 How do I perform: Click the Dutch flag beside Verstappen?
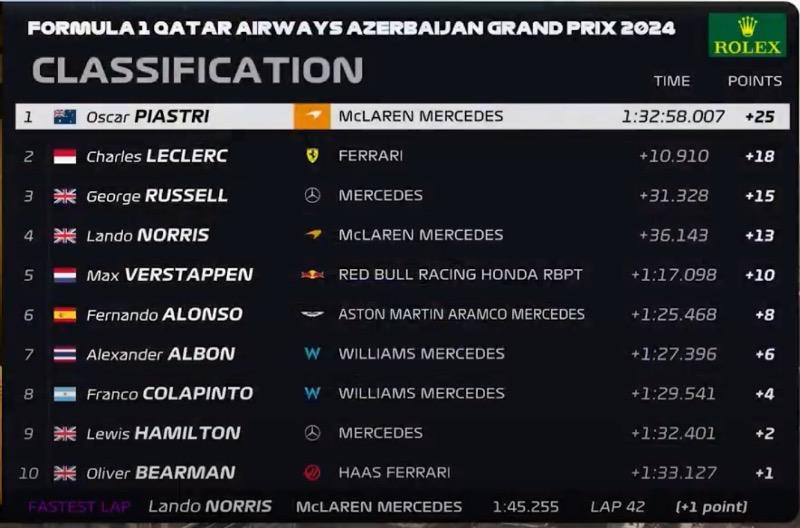(65, 275)
